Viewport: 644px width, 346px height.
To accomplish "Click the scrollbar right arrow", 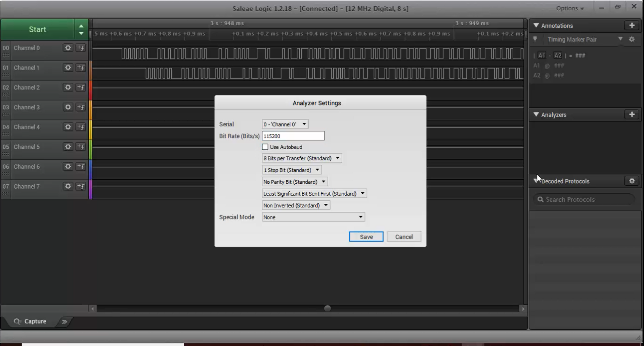I will tap(523, 308).
